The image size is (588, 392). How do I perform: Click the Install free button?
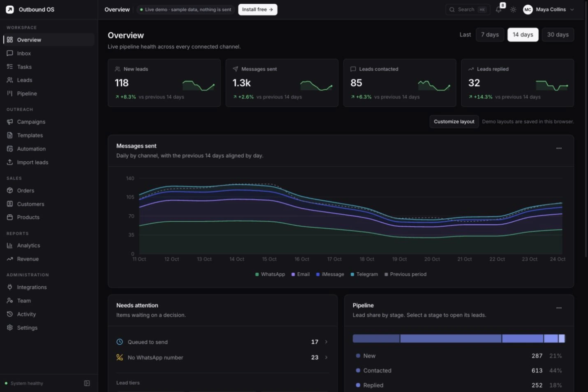pyautogui.click(x=257, y=9)
